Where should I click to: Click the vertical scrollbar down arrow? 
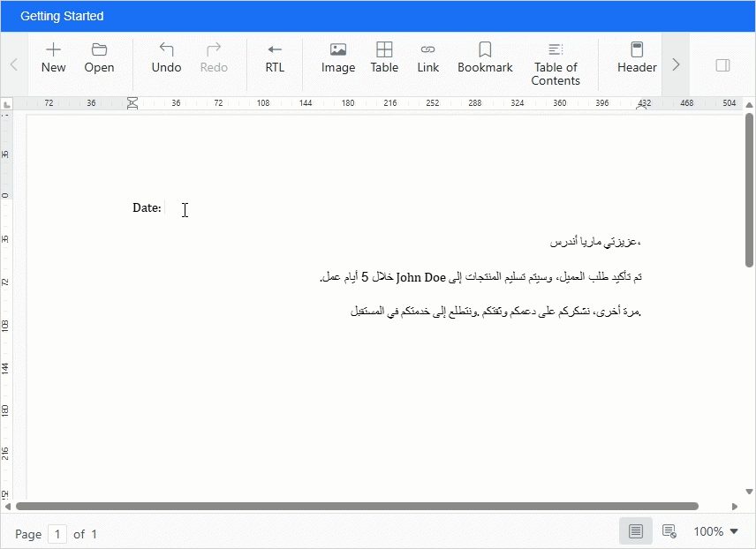(749, 492)
